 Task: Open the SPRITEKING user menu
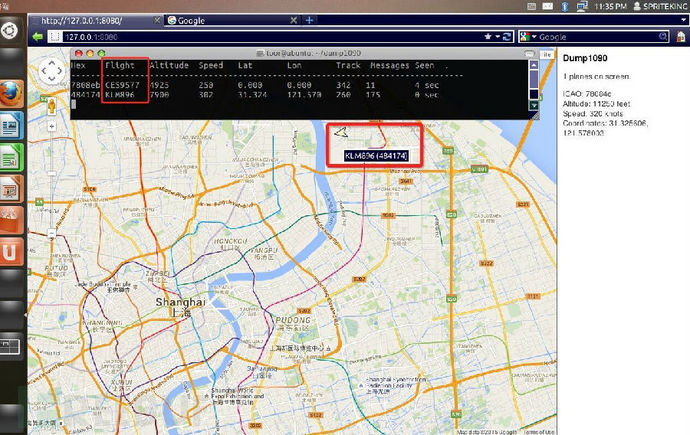coord(660,6)
